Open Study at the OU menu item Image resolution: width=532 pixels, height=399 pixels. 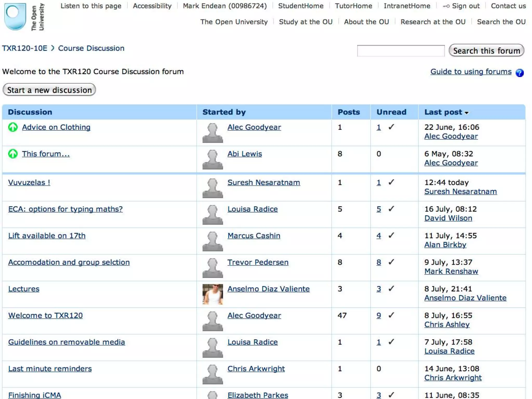305,22
